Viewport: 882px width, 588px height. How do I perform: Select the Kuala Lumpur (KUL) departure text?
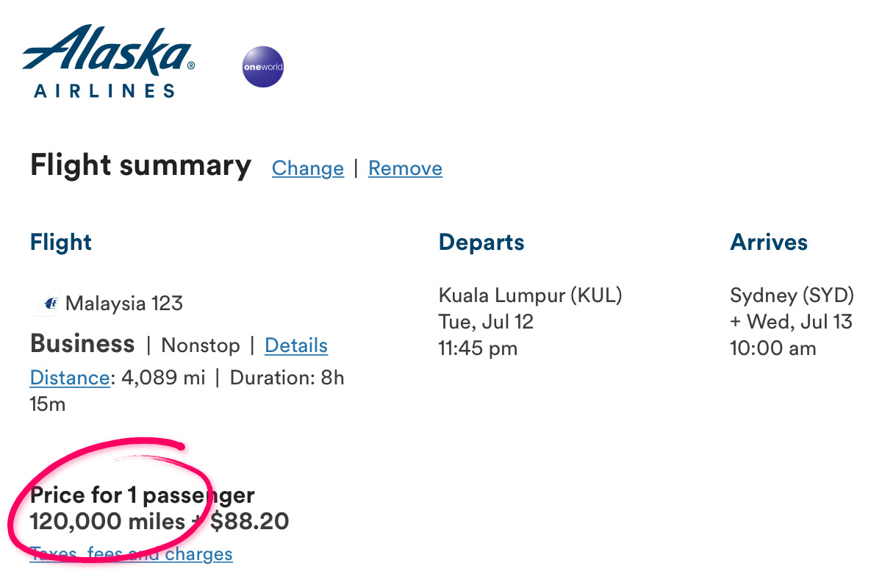[530, 295]
